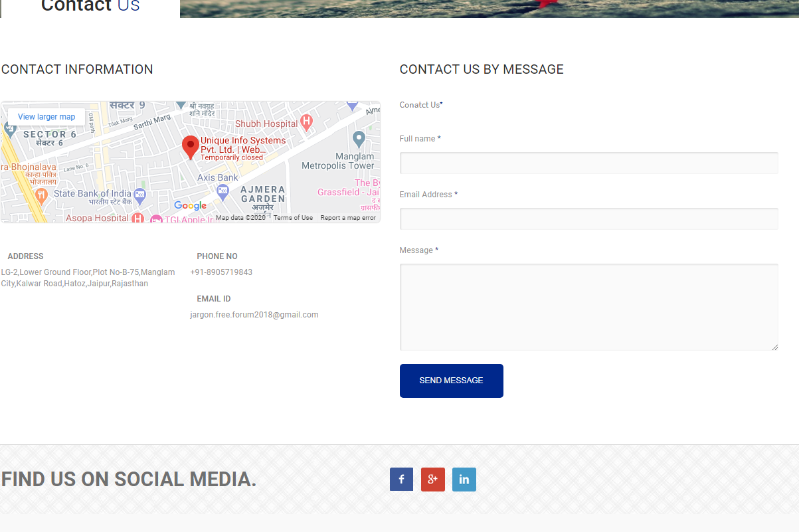Click the Axis Bank marker icon
The width and height of the screenshot is (799, 532).
222,191
